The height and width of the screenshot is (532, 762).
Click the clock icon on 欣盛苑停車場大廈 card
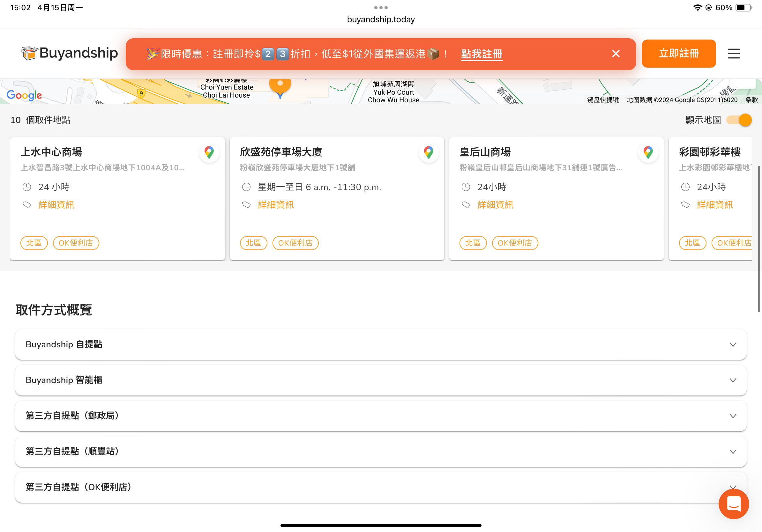tap(246, 187)
